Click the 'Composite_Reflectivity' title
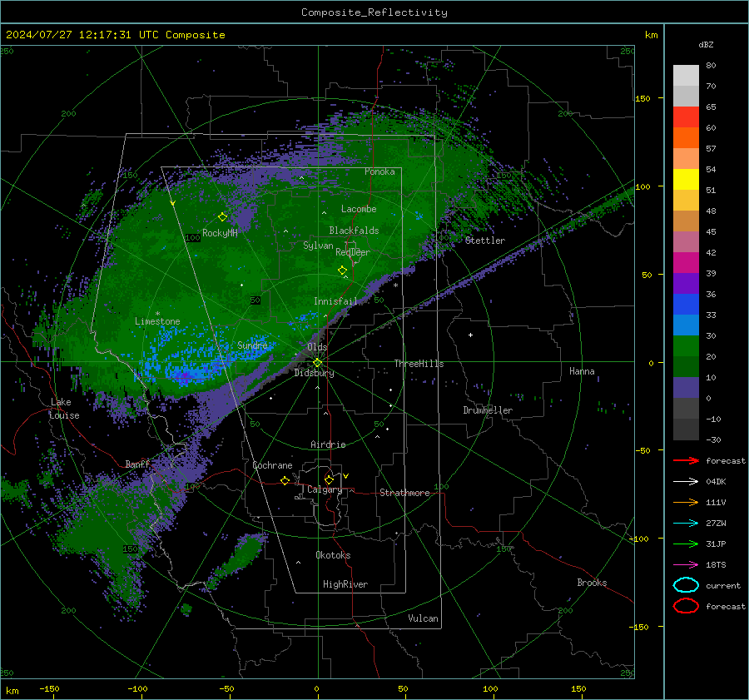 click(374, 12)
